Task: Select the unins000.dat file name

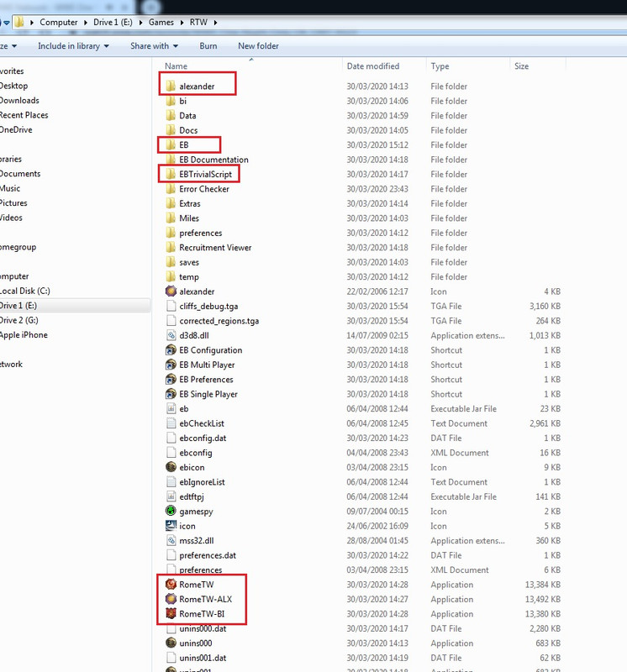Action: click(x=203, y=628)
